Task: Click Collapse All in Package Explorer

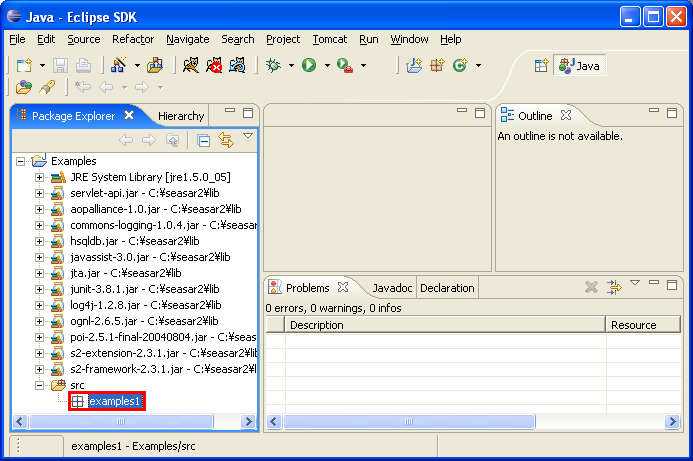Action: (x=204, y=140)
